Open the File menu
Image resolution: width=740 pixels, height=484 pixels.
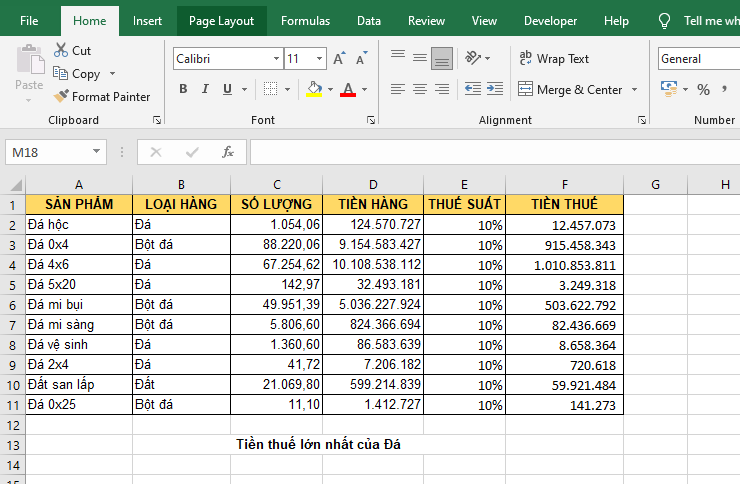pyautogui.click(x=29, y=20)
